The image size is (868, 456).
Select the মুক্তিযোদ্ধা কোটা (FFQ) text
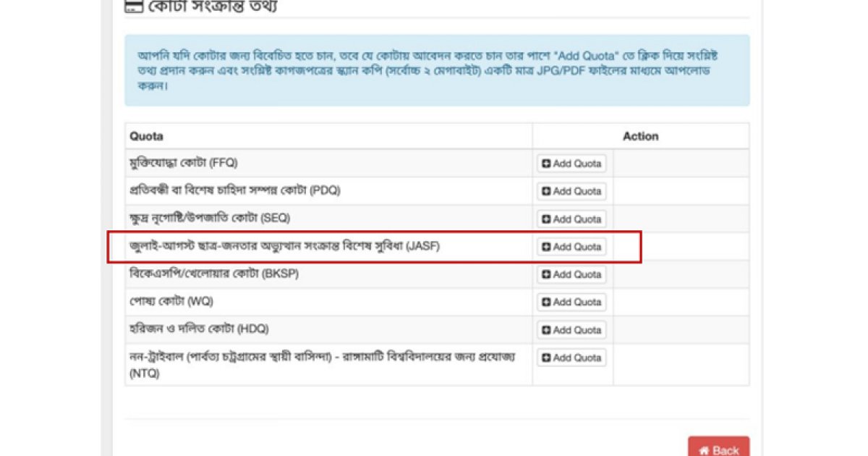pos(184,163)
